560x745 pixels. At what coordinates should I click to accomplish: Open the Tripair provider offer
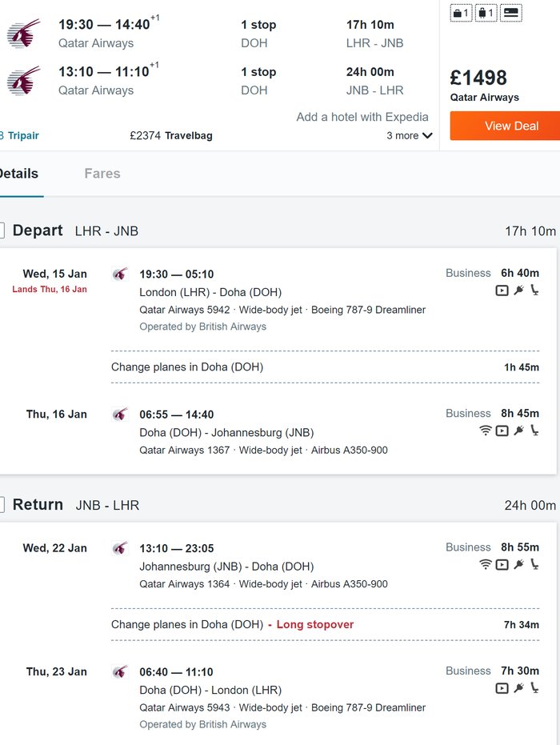tap(22, 136)
